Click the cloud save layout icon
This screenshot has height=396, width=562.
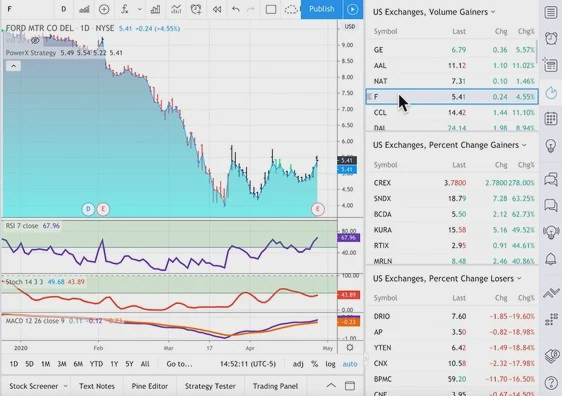click(x=291, y=9)
